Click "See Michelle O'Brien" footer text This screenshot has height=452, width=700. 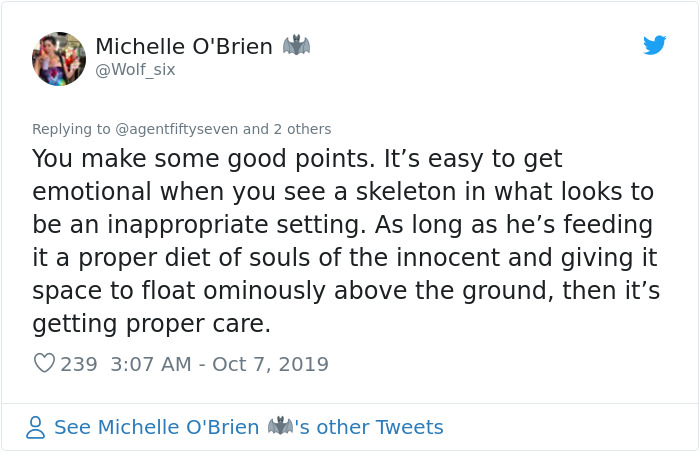156,428
